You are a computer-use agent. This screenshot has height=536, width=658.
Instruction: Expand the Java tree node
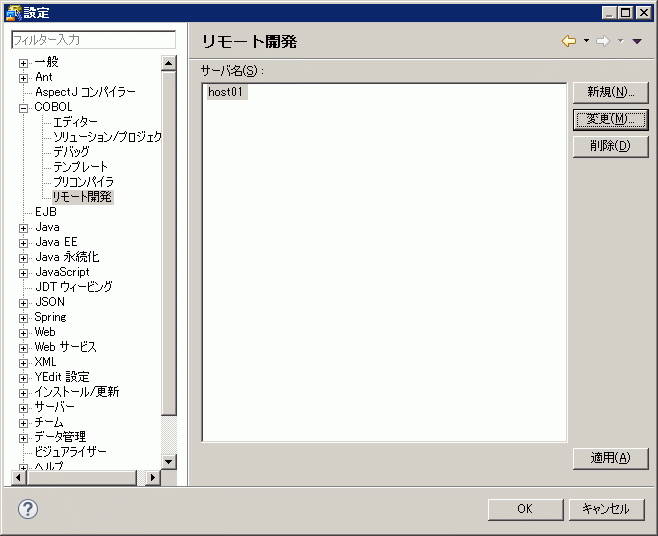(x=24, y=228)
